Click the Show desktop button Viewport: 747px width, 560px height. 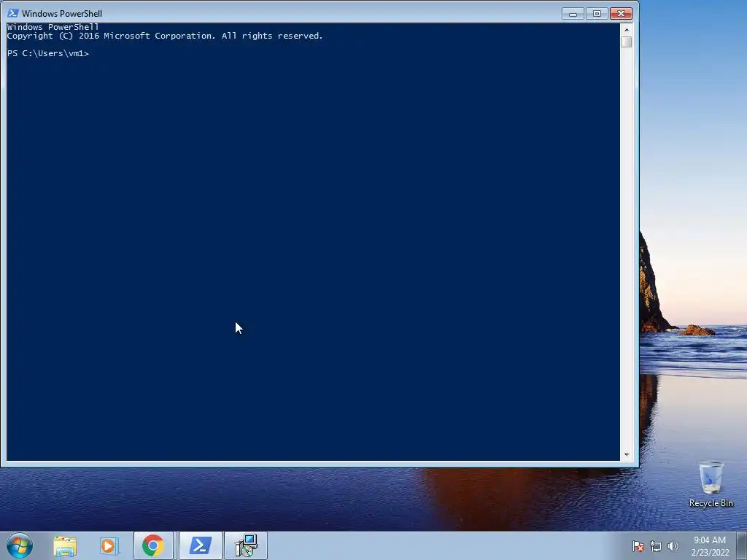tap(742, 546)
